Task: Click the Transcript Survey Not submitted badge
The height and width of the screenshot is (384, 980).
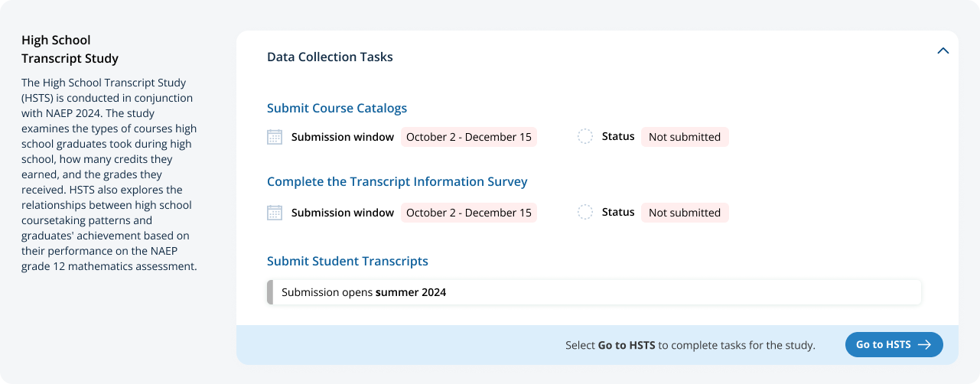Action: 685,213
